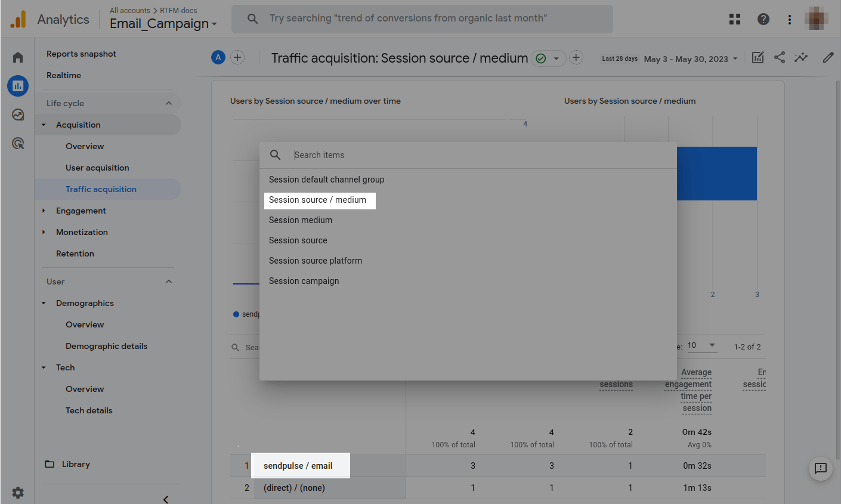Choose Session default channel group option
The image size is (841, 504).
326,180
